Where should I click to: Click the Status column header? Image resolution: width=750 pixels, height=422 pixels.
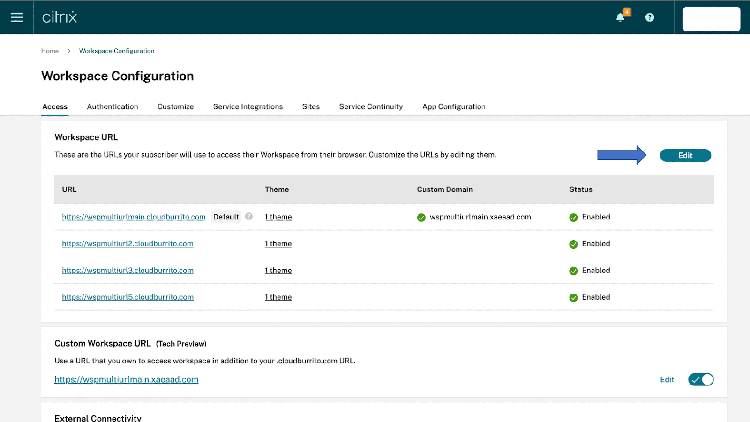(581, 189)
